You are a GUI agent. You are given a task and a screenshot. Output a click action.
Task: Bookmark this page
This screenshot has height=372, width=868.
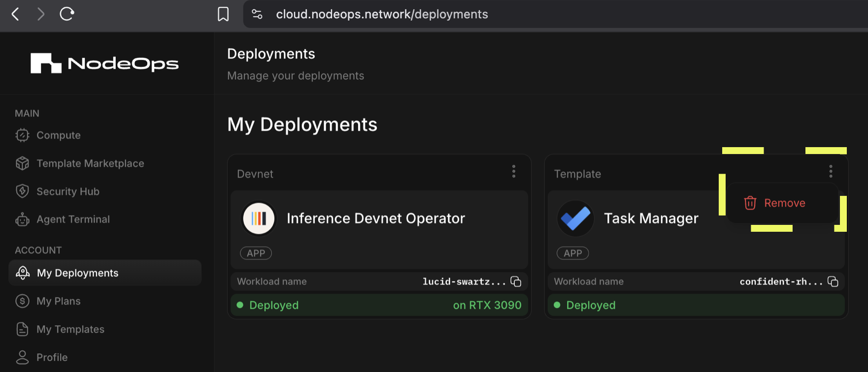point(223,14)
